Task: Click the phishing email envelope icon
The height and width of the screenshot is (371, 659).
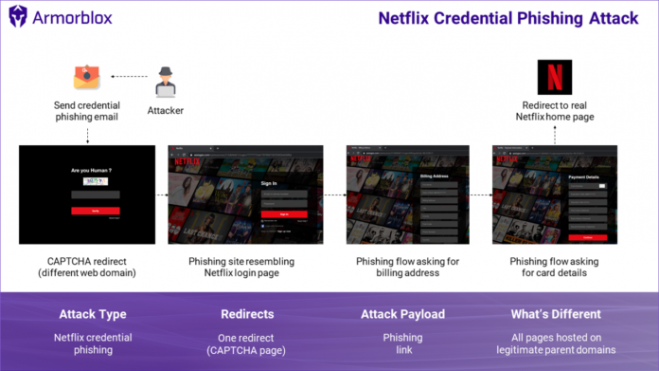Action: point(87,77)
